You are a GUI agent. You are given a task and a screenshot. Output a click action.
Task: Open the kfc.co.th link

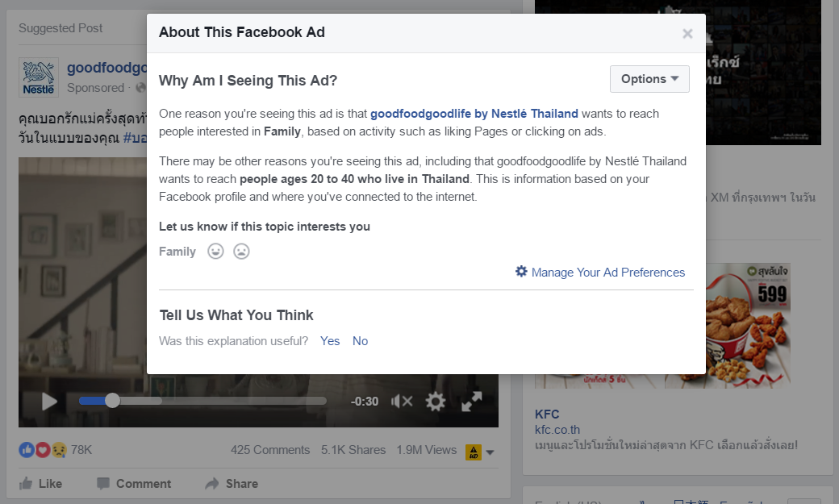pos(557,430)
